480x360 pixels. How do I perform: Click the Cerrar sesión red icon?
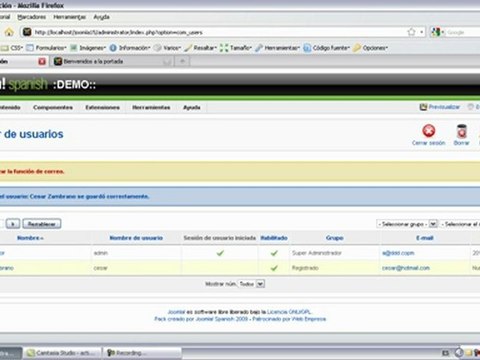(x=429, y=131)
